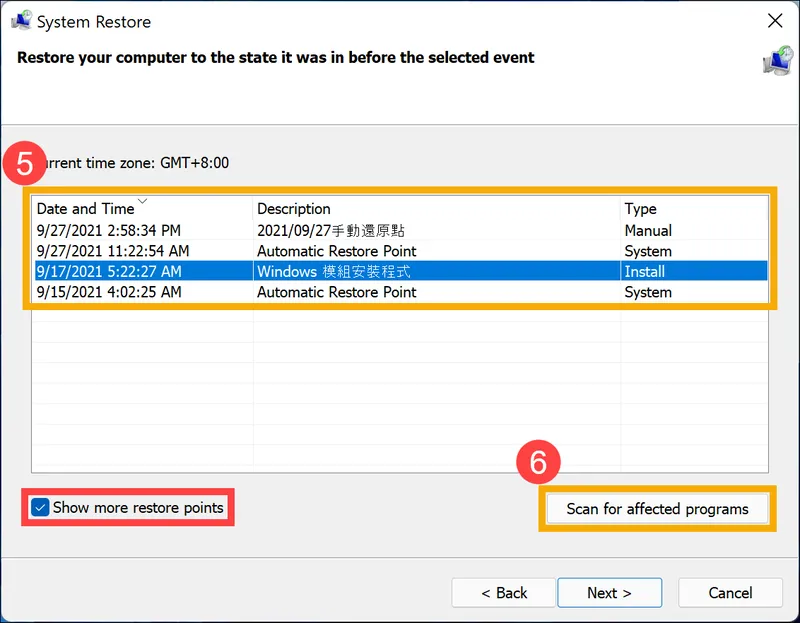Click the sort arrow above Date and Time

click(142, 201)
